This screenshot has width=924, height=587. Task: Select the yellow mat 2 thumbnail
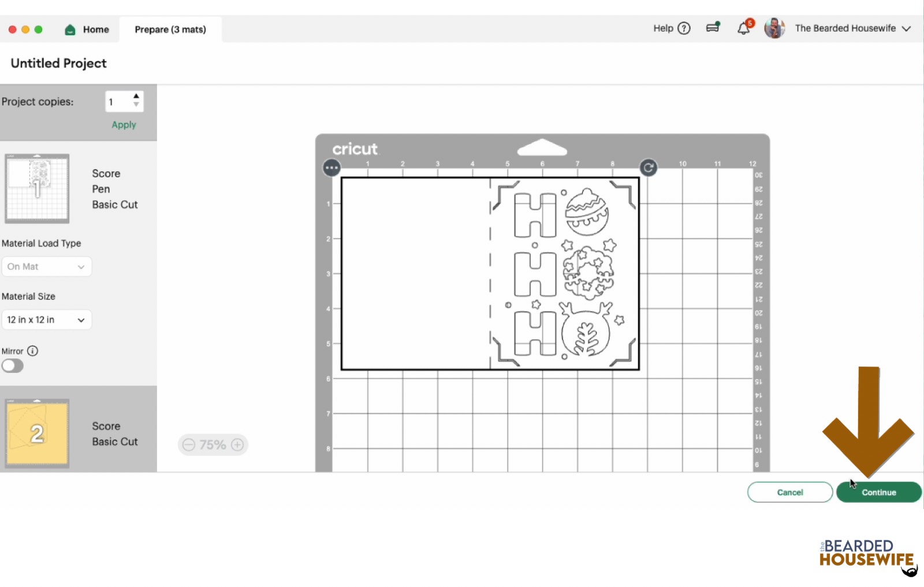pyautogui.click(x=38, y=433)
